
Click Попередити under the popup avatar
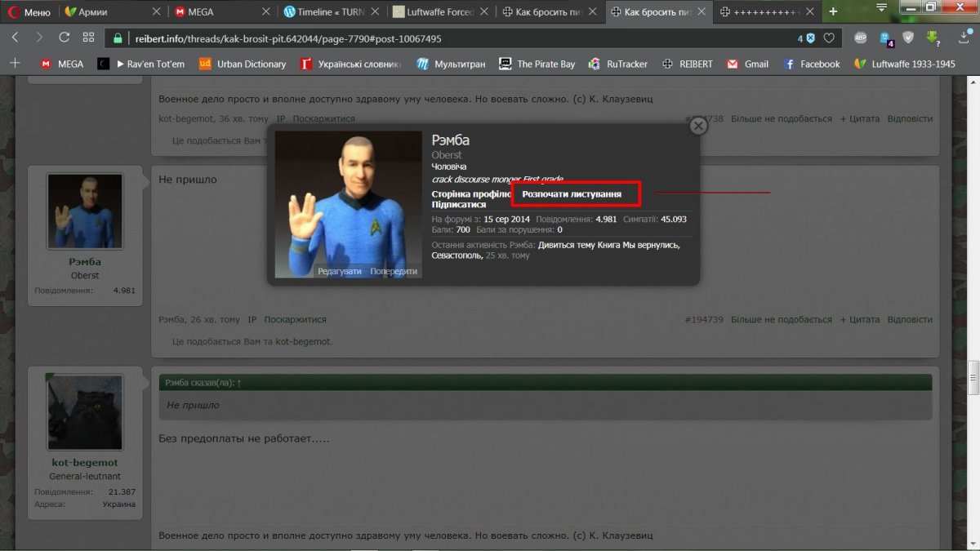394,271
